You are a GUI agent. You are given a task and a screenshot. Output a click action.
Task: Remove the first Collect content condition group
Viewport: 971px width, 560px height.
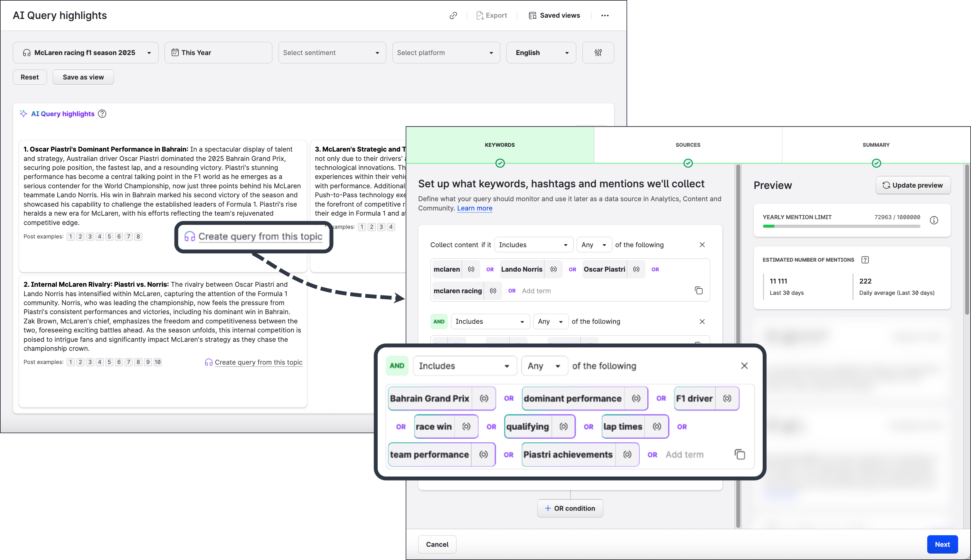click(702, 245)
